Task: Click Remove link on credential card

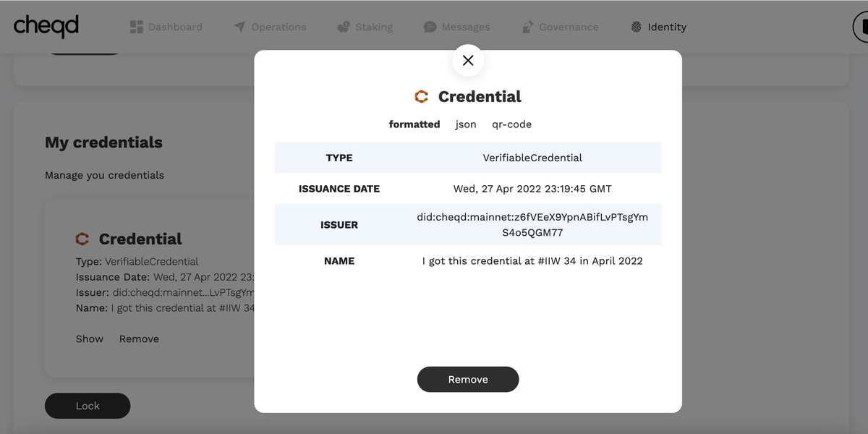Action: tap(139, 339)
